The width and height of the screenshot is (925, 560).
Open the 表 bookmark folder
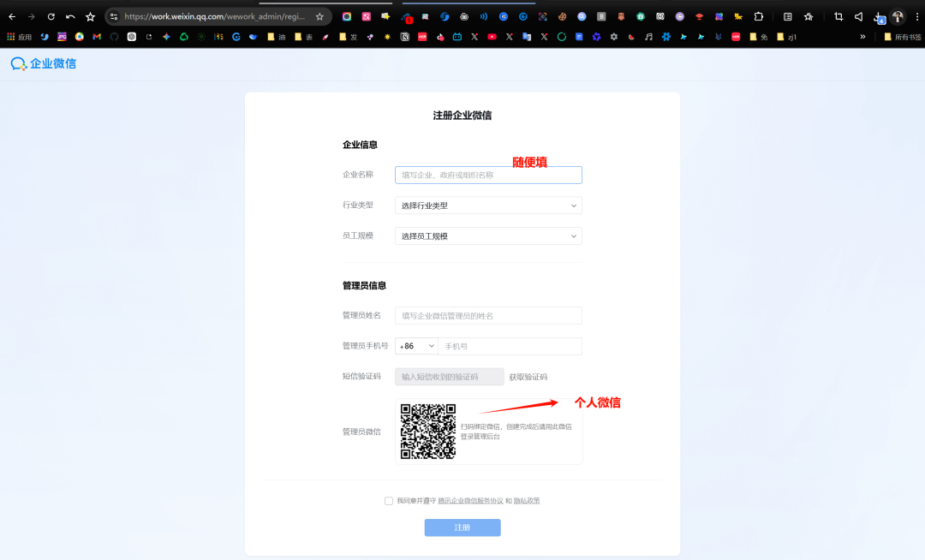tap(304, 37)
